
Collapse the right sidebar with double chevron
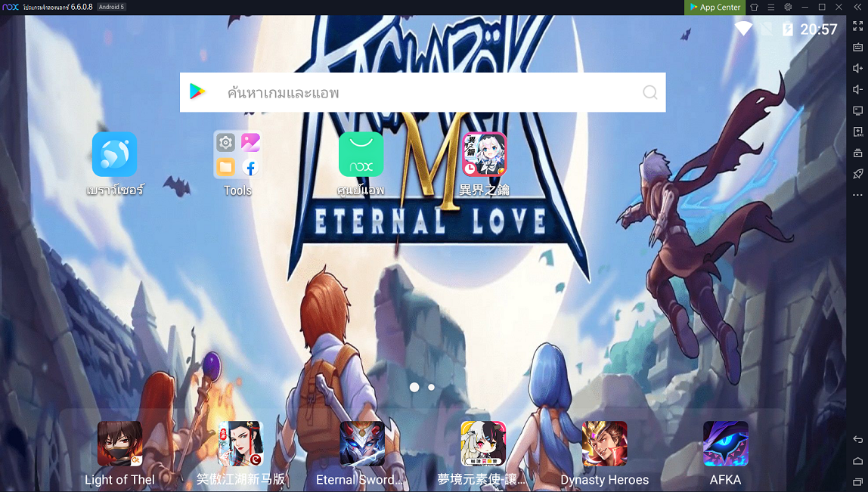pyautogui.click(x=857, y=7)
